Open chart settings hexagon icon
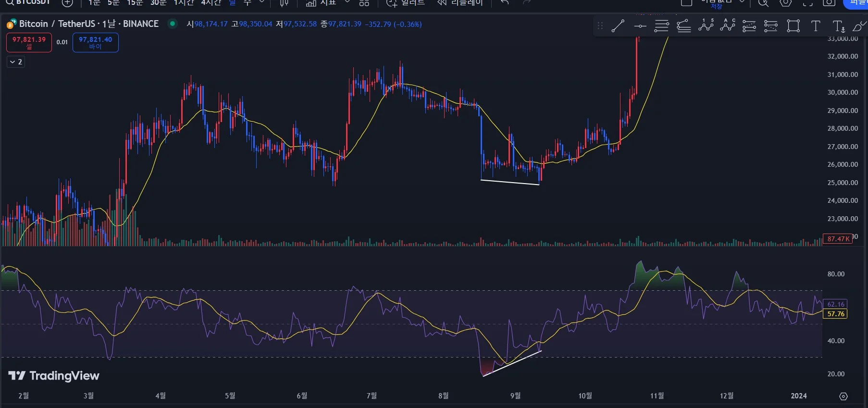Image resolution: width=868 pixels, height=408 pixels. pos(785,3)
